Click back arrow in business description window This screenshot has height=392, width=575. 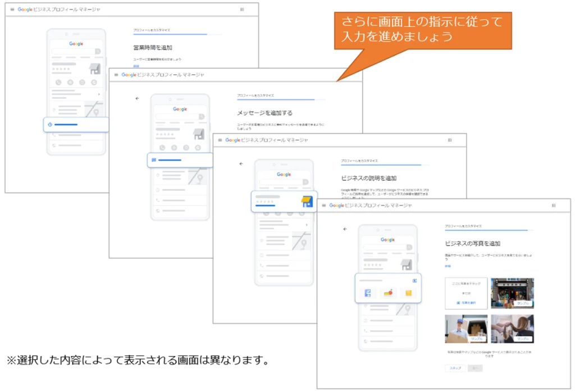pos(241,164)
